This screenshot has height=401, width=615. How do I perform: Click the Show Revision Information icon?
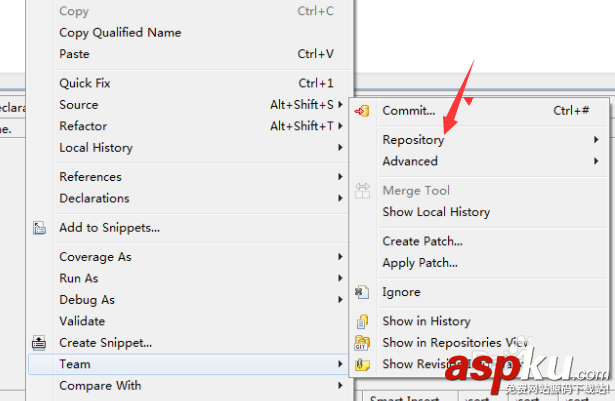[362, 365]
